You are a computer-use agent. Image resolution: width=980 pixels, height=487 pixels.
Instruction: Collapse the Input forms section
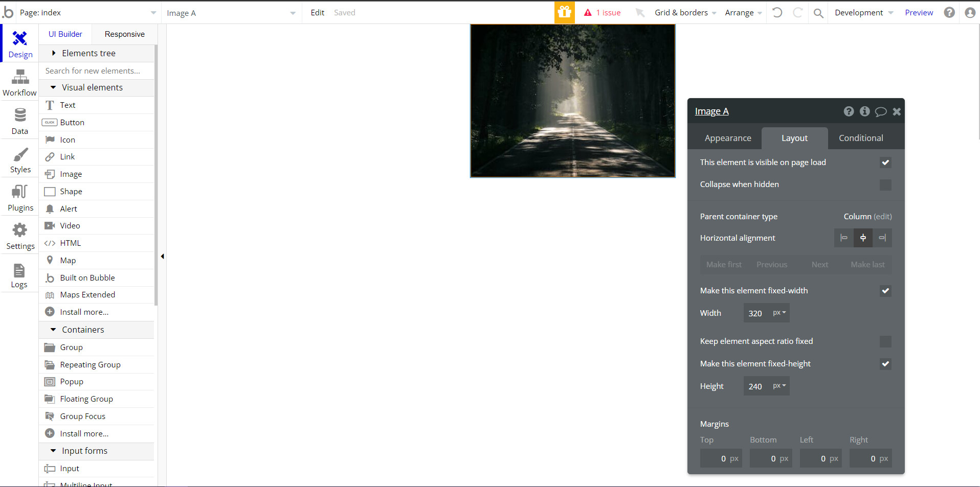(97, 451)
